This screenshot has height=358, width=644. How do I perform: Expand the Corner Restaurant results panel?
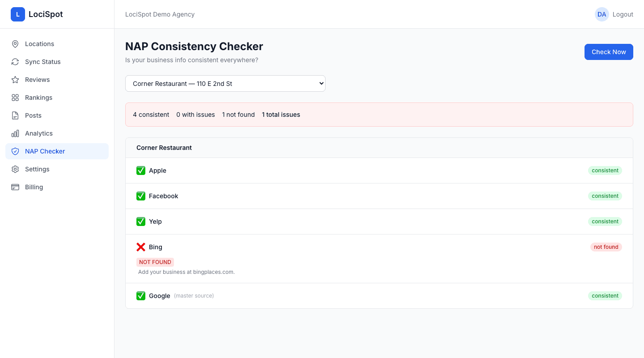[x=164, y=148]
